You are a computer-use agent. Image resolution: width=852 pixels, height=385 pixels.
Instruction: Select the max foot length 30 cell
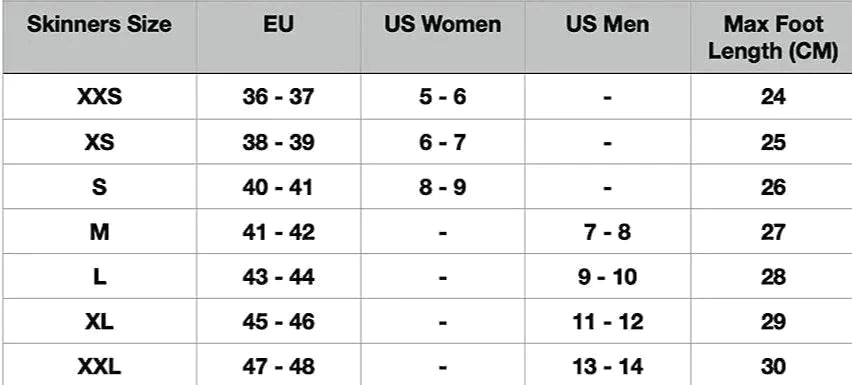773,367
